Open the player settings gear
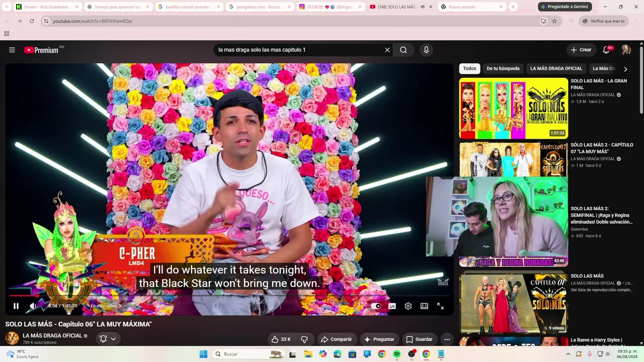Screen dimensions: 644x362 tap(408, 306)
